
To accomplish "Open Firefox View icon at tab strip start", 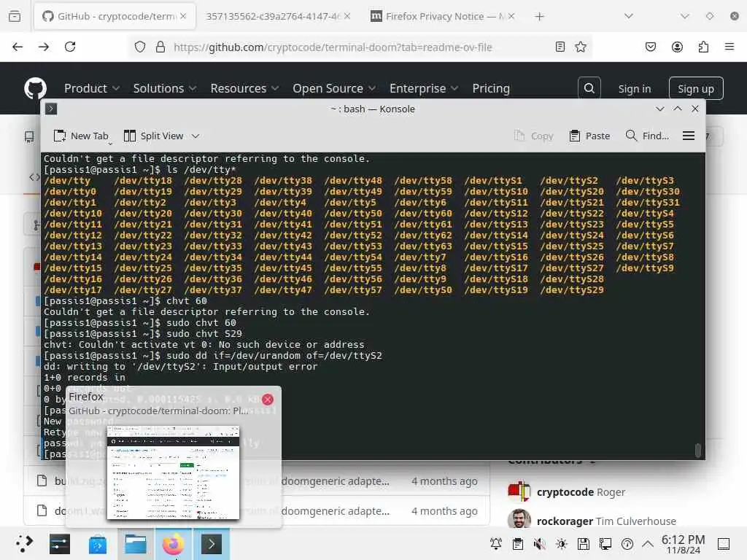I will tap(15, 17).
